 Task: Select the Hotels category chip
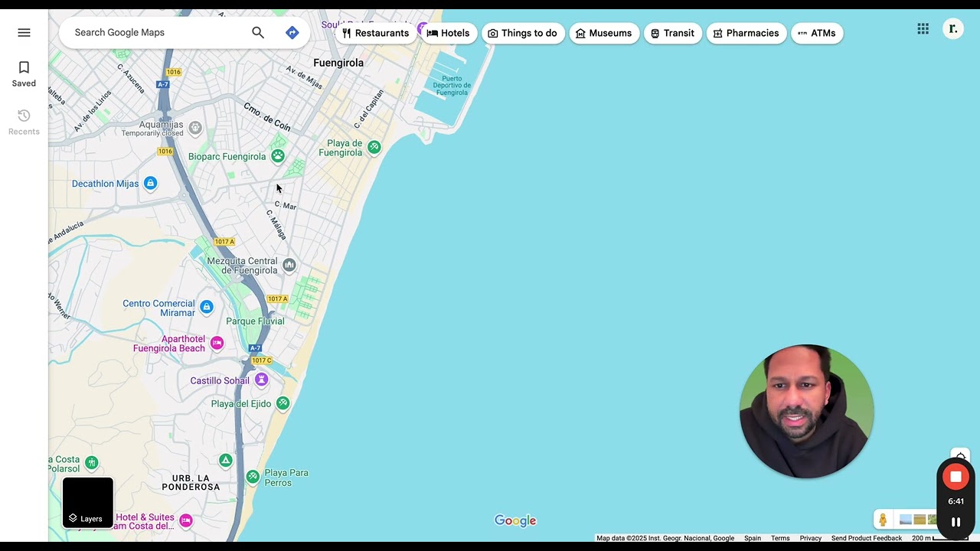[x=448, y=33]
